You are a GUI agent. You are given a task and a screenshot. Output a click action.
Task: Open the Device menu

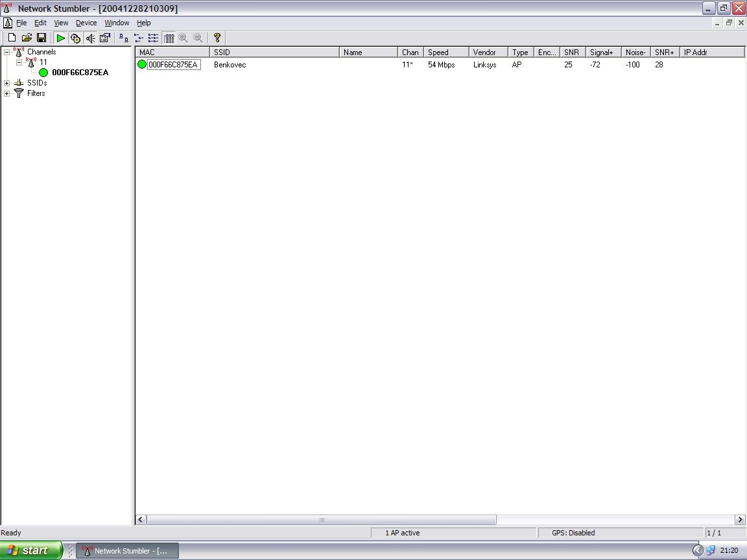coord(86,23)
